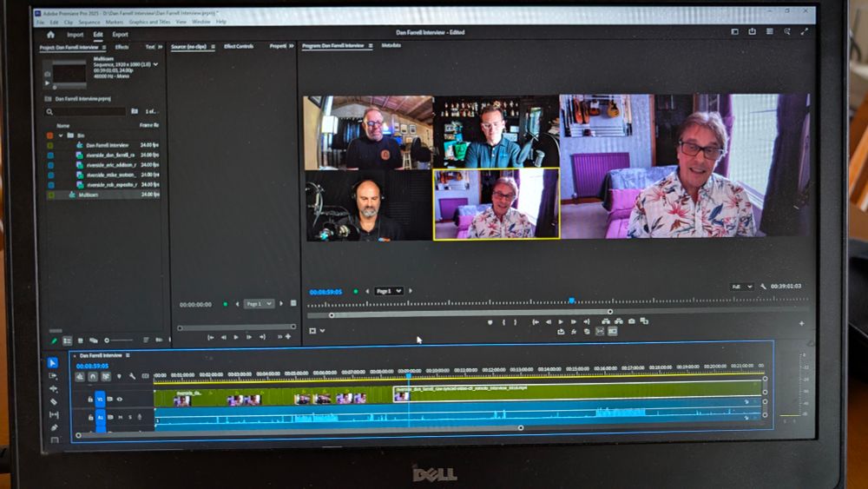The height and width of the screenshot is (489, 868).
Task: Click the Extract button in Program monitor
Action: (619, 321)
